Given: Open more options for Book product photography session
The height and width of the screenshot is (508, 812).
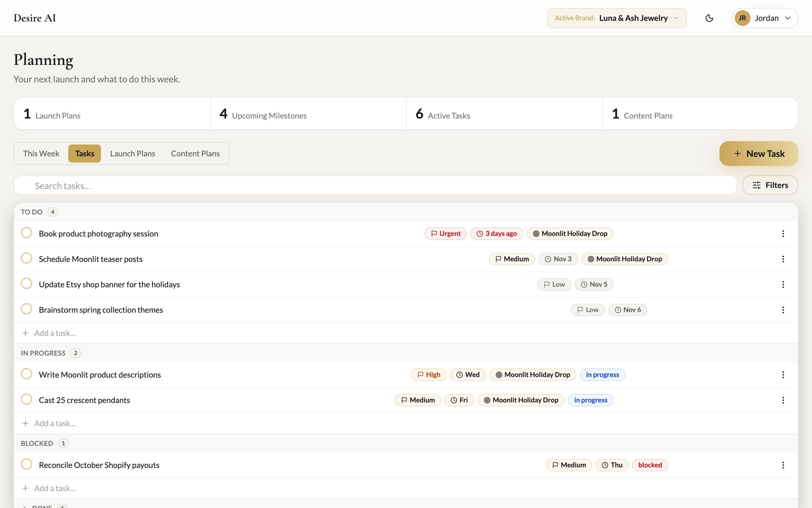Looking at the screenshot, I should (783, 233).
